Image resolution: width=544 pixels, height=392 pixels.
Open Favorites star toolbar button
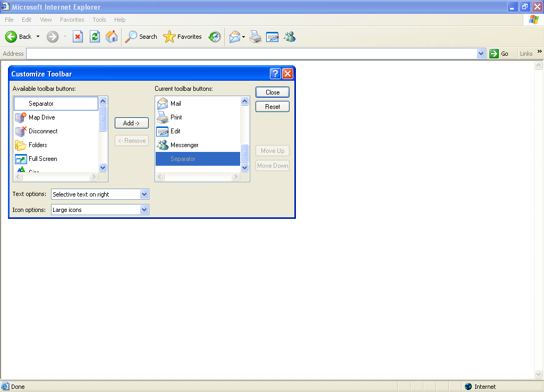point(182,37)
